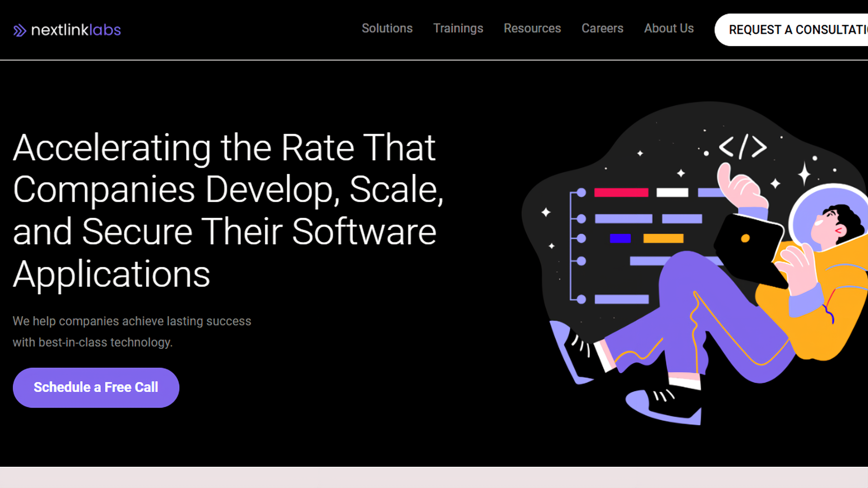The width and height of the screenshot is (868, 488).
Task: Open the Careers navigation entry
Action: click(602, 28)
